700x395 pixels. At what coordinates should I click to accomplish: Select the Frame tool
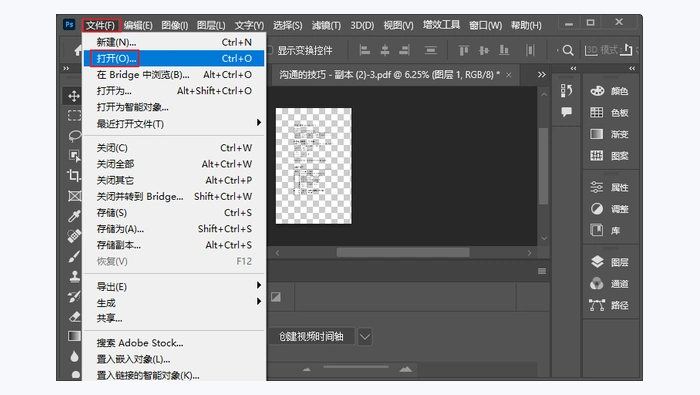(x=74, y=196)
